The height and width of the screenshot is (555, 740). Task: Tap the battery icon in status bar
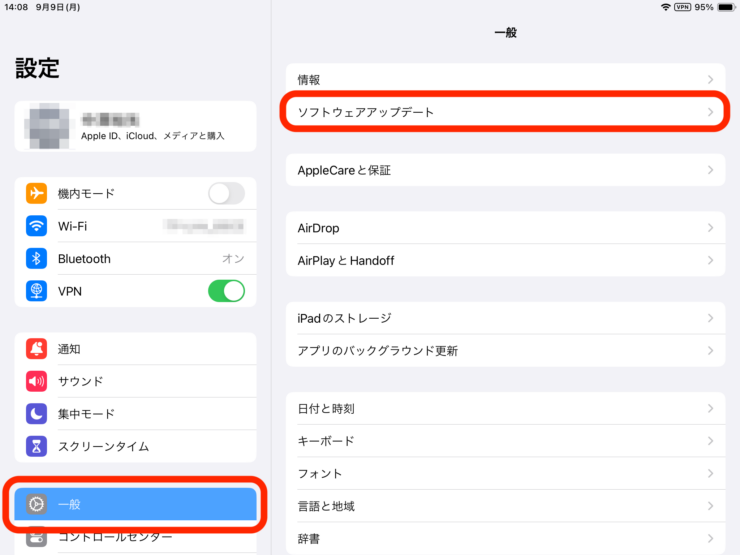(726, 7)
